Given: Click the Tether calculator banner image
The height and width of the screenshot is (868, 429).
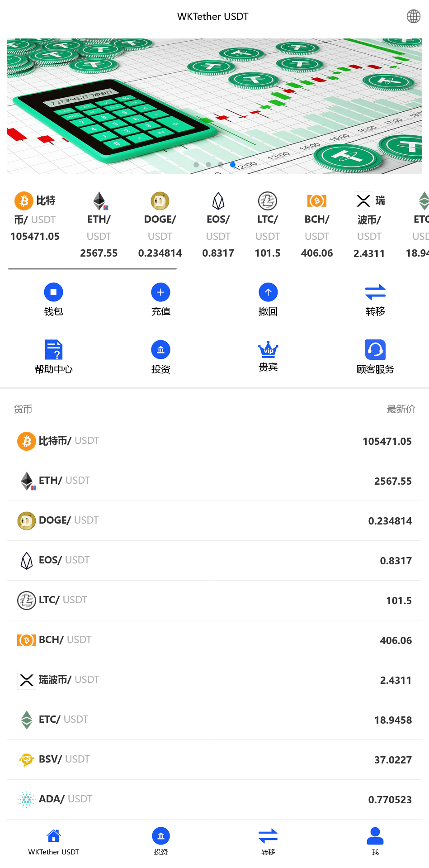Looking at the screenshot, I should tap(214, 106).
